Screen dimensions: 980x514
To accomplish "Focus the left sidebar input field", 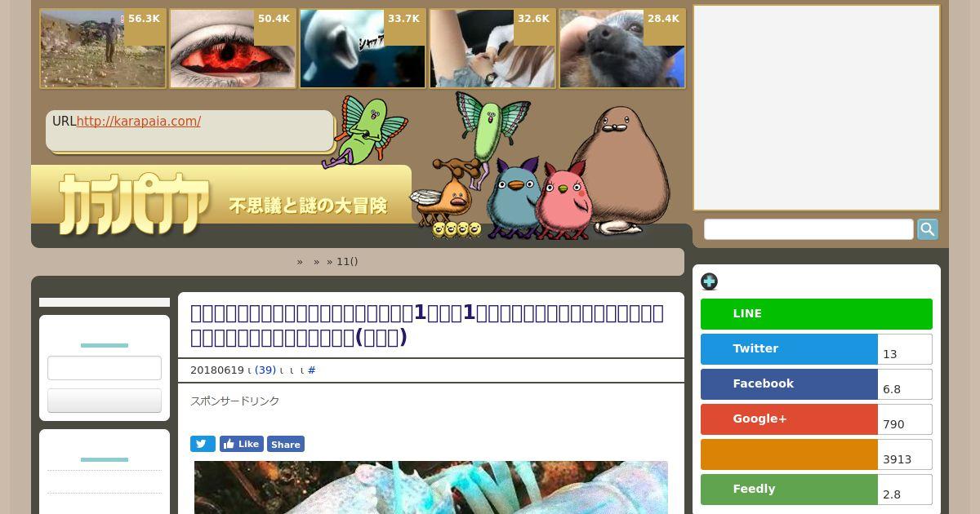I will 105,368.
